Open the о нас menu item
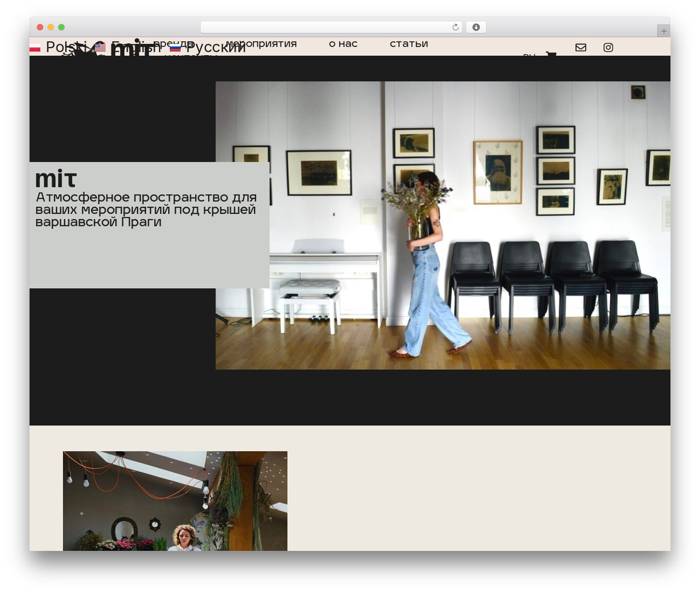 pyautogui.click(x=343, y=44)
